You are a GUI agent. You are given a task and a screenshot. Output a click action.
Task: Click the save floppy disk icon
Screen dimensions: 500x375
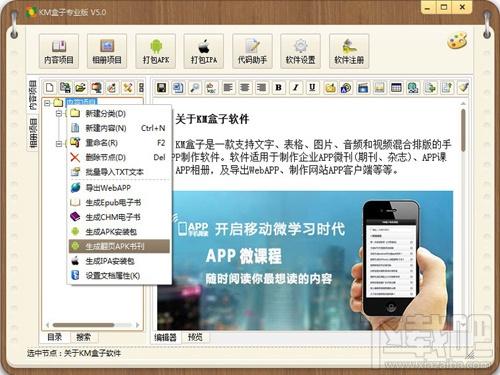click(162, 88)
